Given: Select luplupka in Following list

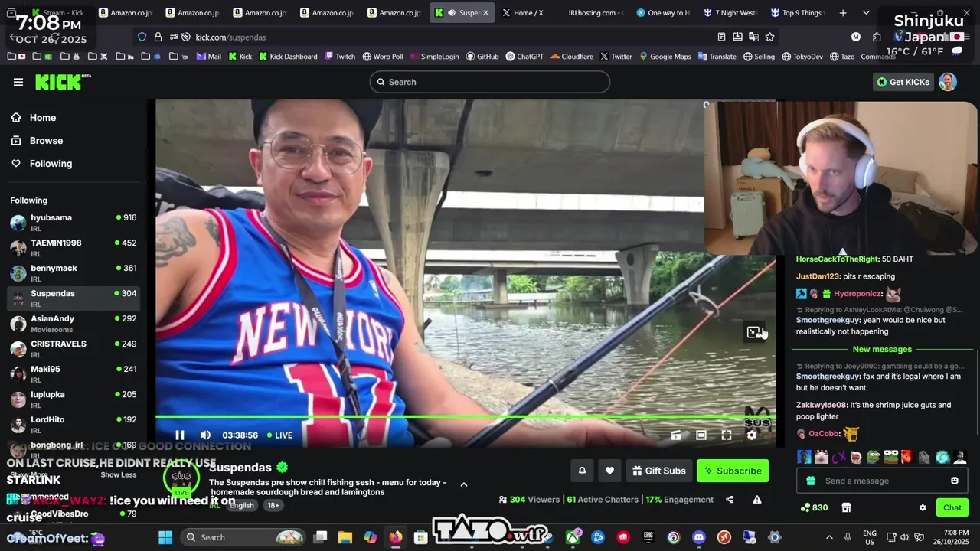Looking at the screenshot, I should 73,399.
